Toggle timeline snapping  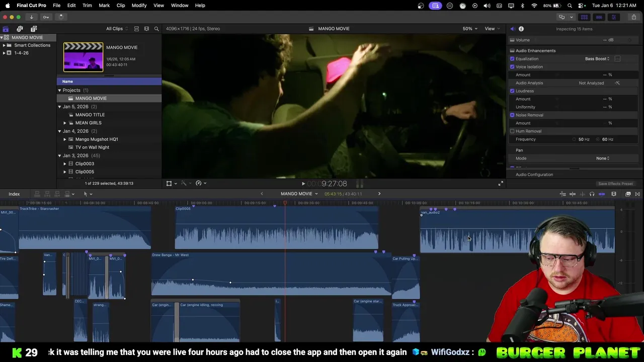602,194
